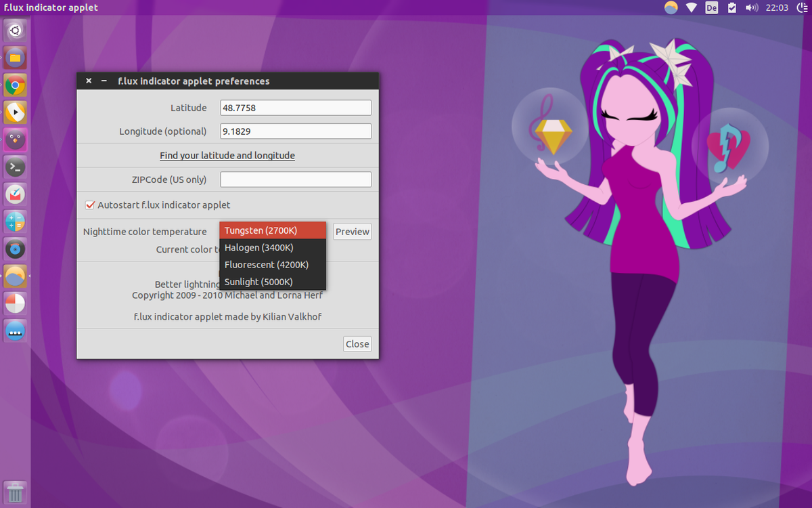The width and height of the screenshot is (812, 508).
Task: Click the 'Nighttime color temperature' label
Action: pyautogui.click(x=145, y=232)
